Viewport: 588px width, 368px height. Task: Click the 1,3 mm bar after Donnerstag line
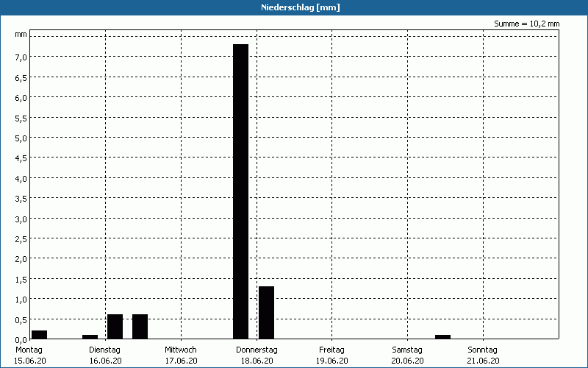pyautogui.click(x=266, y=312)
